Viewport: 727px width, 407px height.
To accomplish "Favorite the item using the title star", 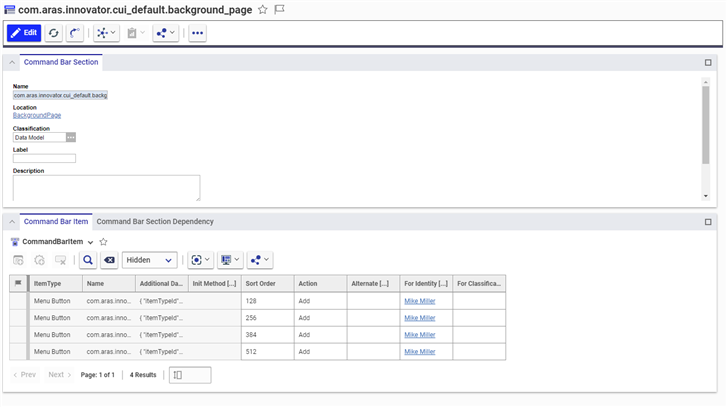I will (x=262, y=9).
